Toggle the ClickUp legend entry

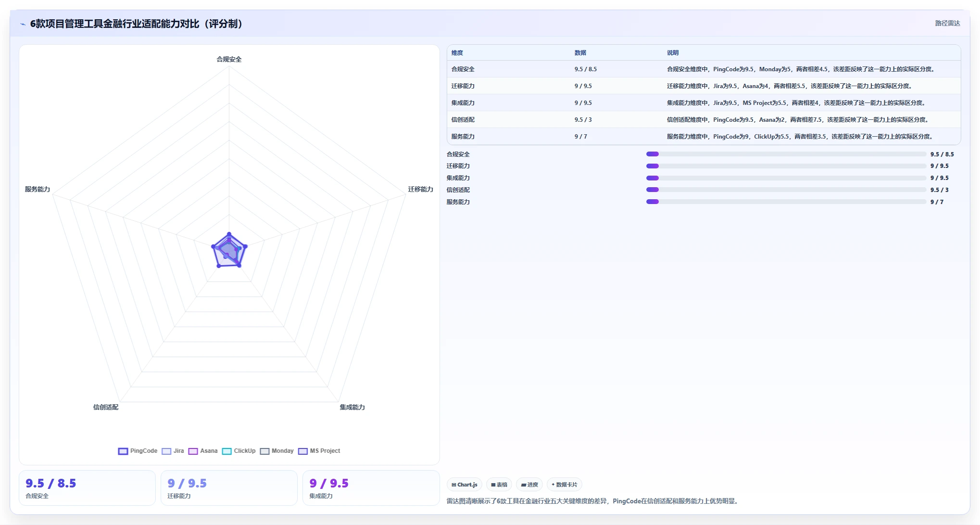pos(239,451)
